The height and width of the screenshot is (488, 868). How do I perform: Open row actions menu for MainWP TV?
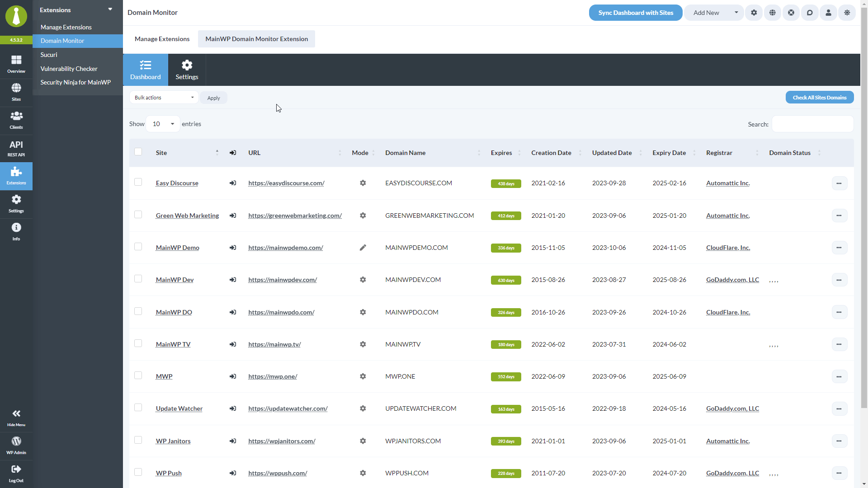pyautogui.click(x=839, y=344)
